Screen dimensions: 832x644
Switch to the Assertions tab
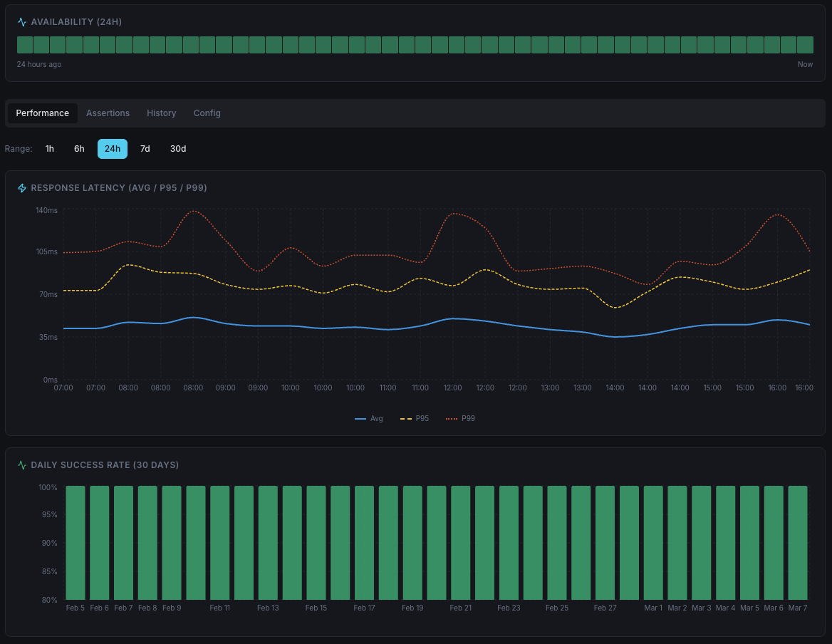pos(108,113)
